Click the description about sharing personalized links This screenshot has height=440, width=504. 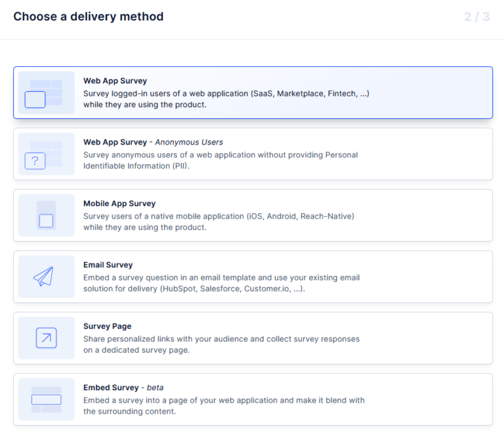(x=221, y=345)
